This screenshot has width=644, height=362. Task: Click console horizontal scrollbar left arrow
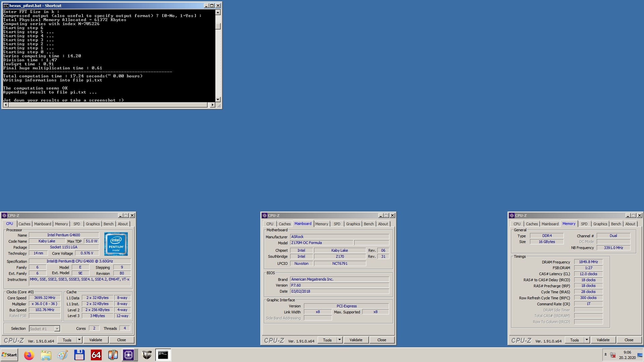pos(6,105)
